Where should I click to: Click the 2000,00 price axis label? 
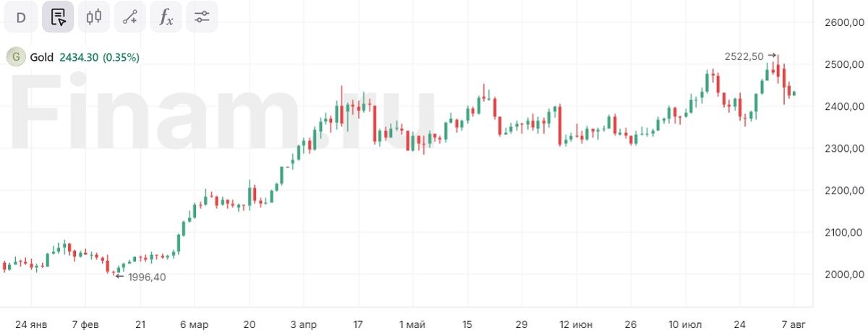845,275
